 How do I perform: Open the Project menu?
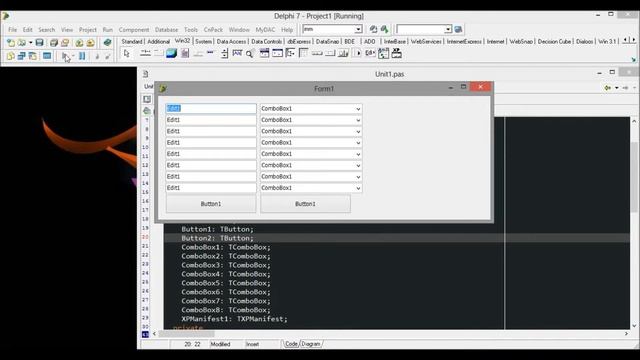click(88, 30)
